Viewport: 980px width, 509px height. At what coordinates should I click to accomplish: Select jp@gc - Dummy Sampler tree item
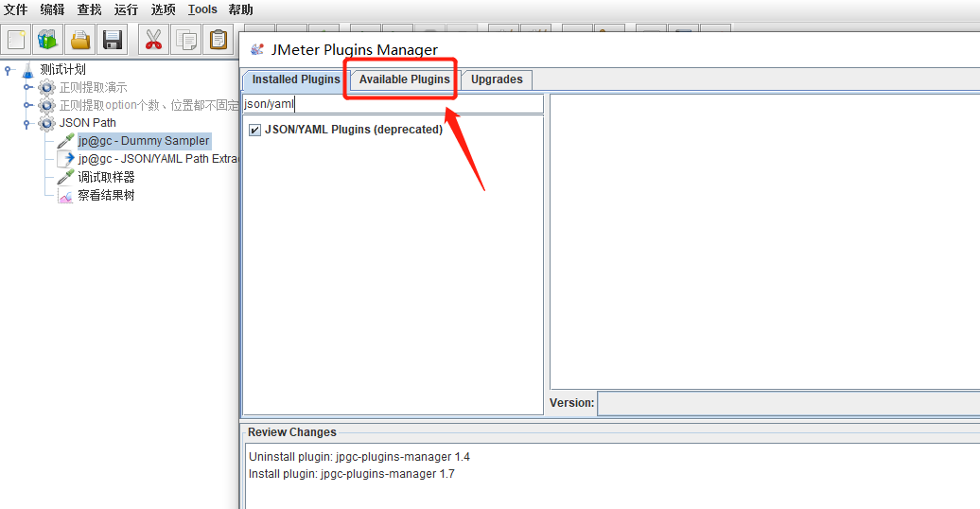(x=144, y=141)
